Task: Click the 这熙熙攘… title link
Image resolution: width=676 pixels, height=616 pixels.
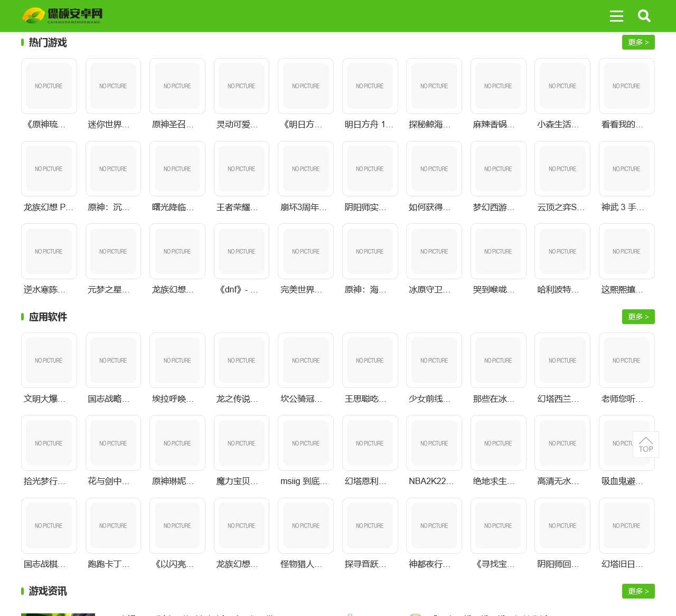Action: coord(622,290)
